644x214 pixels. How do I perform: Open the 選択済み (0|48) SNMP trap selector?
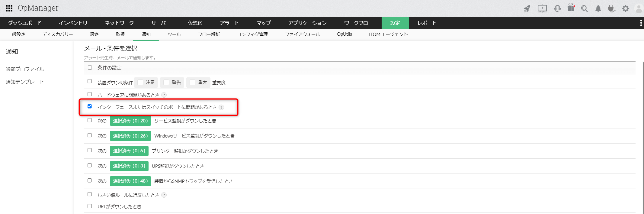point(130,181)
